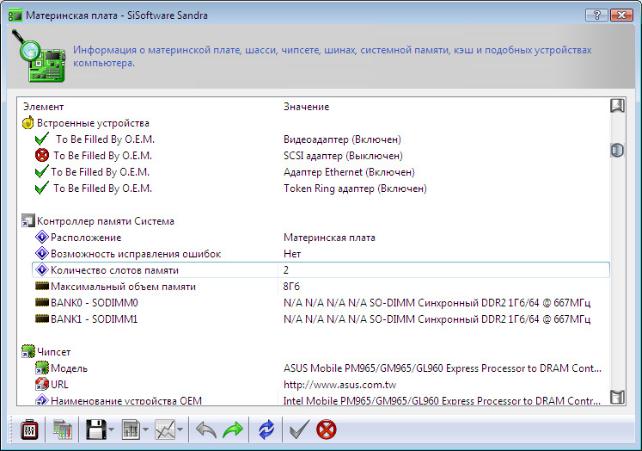Select the SCSI адаптер (Выключен) value
Screen dimensions: 642x451
(343, 156)
